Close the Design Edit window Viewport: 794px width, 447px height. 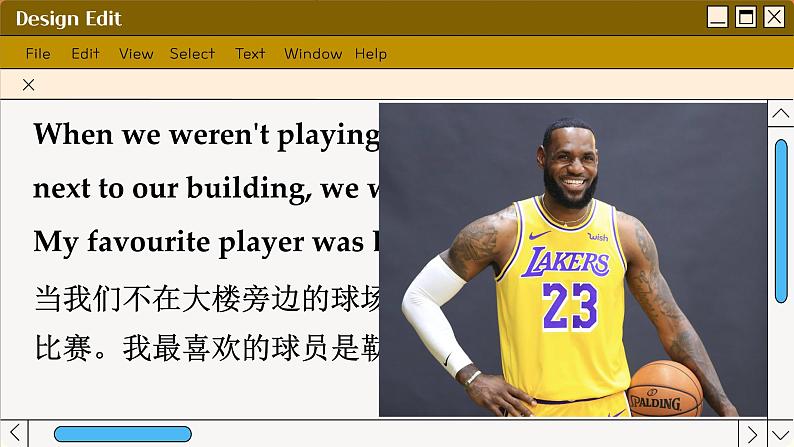coord(774,17)
